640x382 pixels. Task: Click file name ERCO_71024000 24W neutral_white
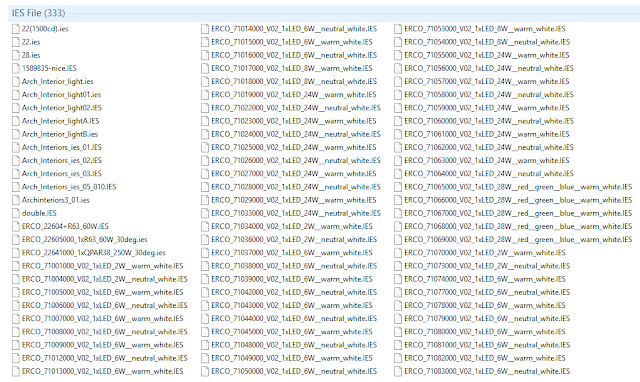296,134
